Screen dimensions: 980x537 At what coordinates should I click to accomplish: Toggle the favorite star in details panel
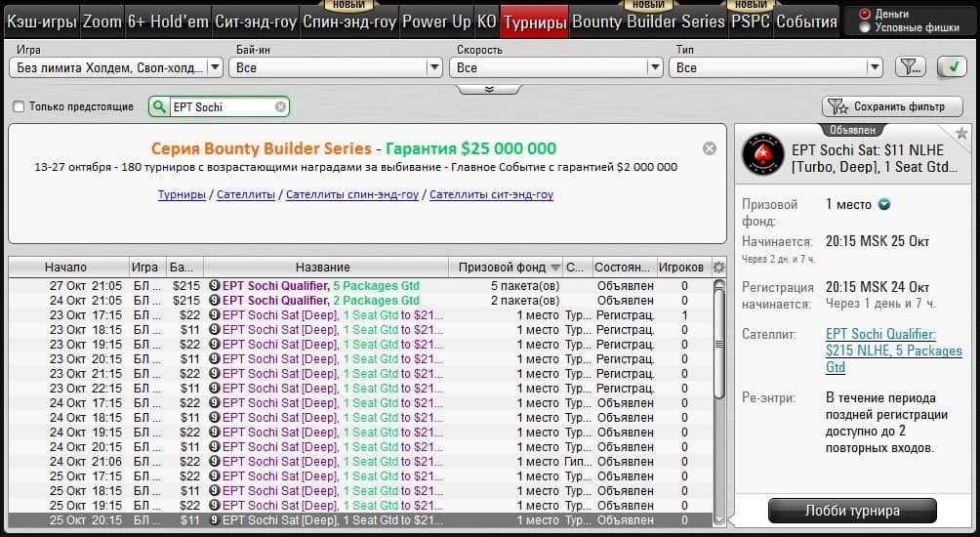(x=961, y=133)
